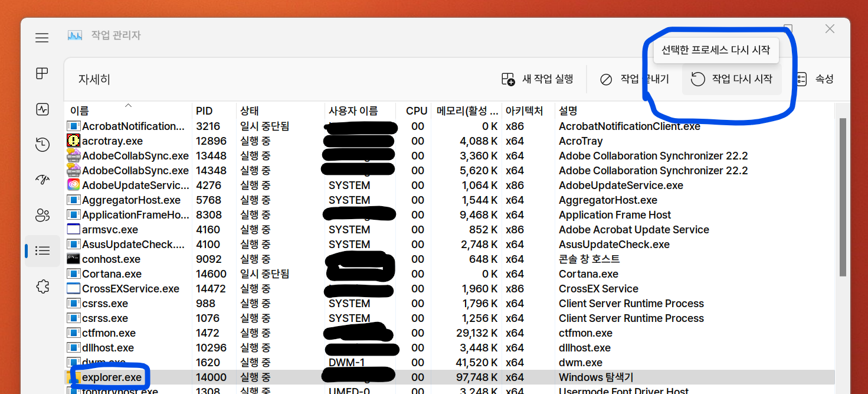Select the Details tab in the sidebar
This screenshot has width=868, height=394.
pyautogui.click(x=42, y=250)
